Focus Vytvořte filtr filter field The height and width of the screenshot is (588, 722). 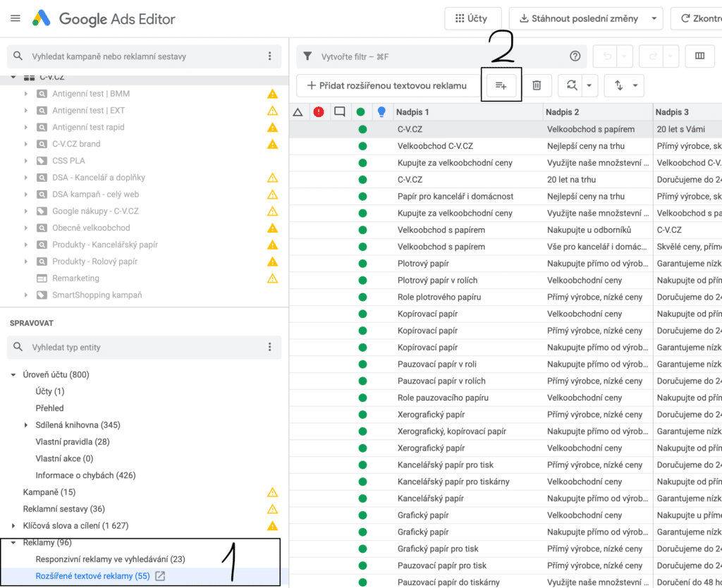coord(441,56)
